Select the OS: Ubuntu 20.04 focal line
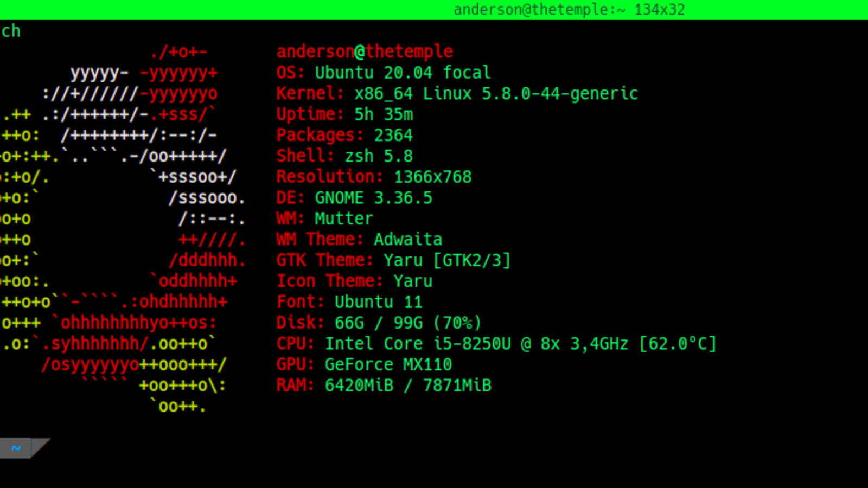 (x=384, y=73)
